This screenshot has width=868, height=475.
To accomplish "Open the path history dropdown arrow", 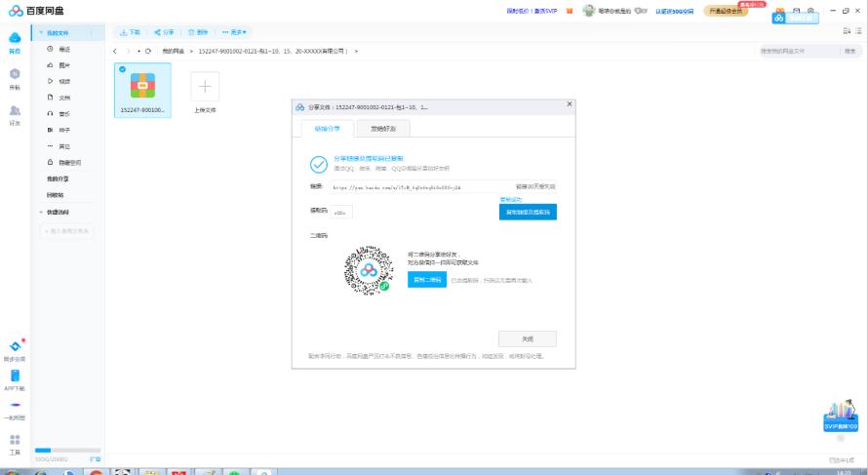I will point(138,51).
